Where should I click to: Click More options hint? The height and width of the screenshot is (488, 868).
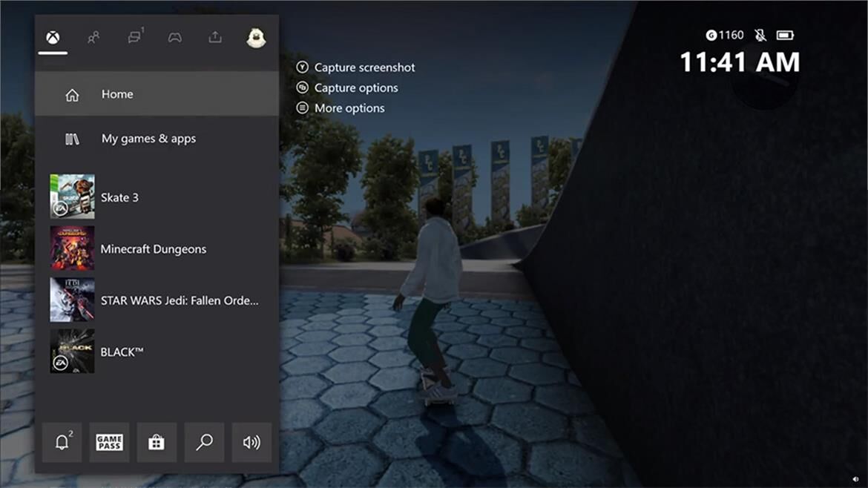[341, 108]
